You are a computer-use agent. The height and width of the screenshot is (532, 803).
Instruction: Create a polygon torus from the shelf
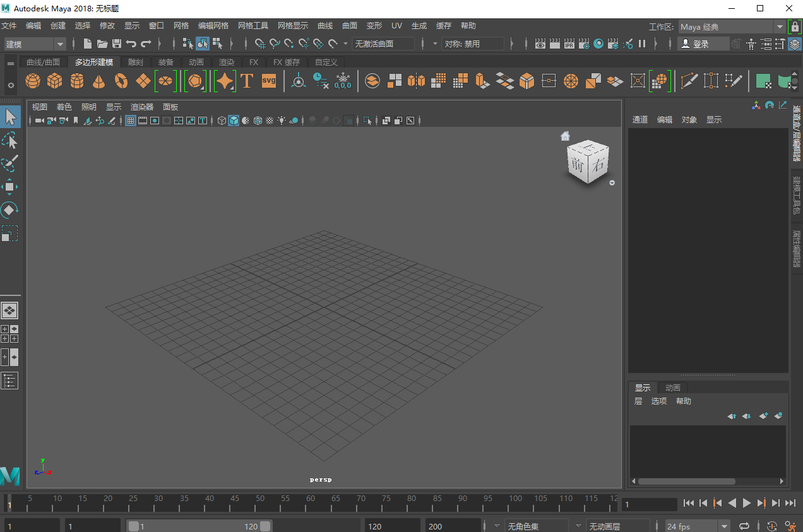pos(121,81)
